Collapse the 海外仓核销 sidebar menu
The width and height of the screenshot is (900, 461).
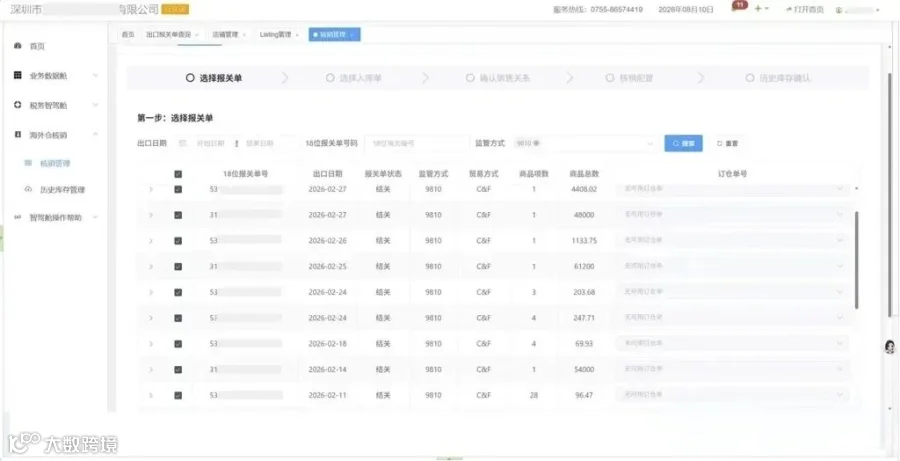(x=95, y=134)
